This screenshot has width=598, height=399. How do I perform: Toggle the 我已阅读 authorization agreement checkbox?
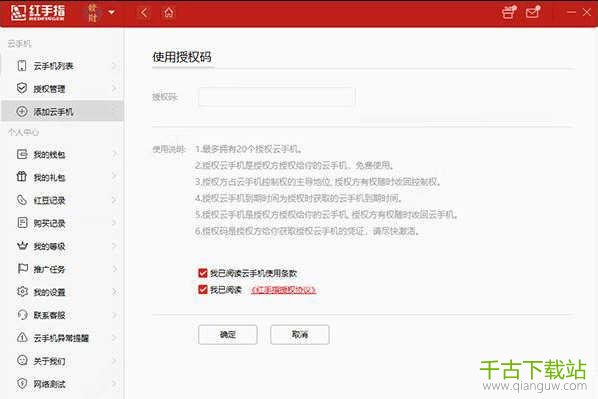click(x=203, y=290)
